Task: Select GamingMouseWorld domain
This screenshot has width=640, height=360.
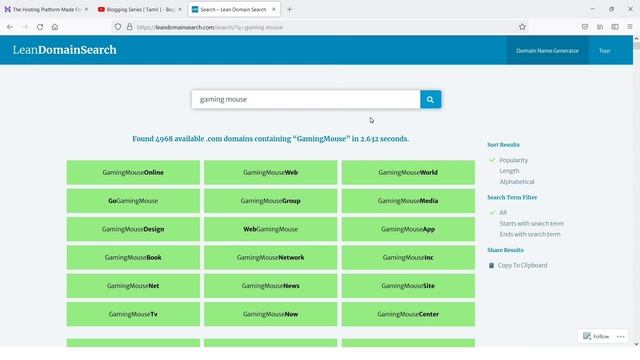Action: pyautogui.click(x=408, y=172)
